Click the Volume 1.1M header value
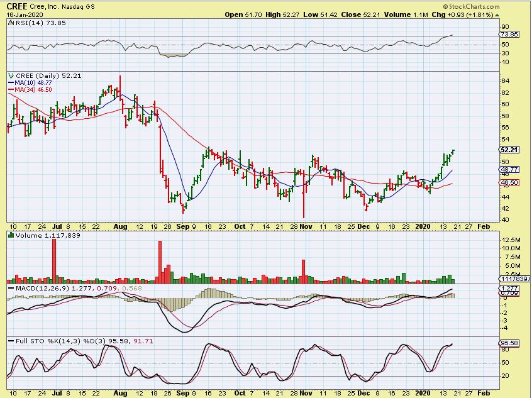 coord(406,15)
